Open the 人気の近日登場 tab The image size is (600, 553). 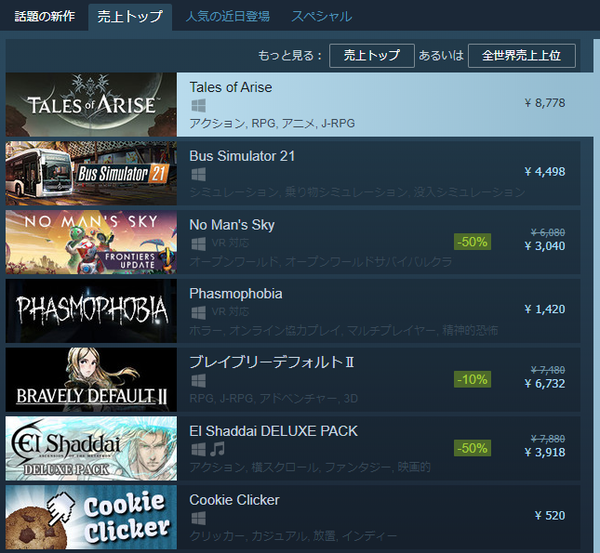point(228,16)
